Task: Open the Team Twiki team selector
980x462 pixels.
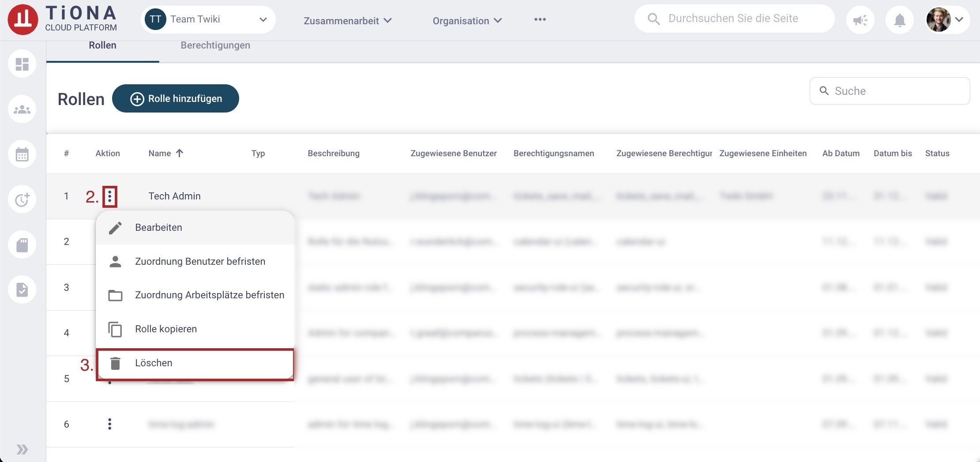Action: point(208,19)
